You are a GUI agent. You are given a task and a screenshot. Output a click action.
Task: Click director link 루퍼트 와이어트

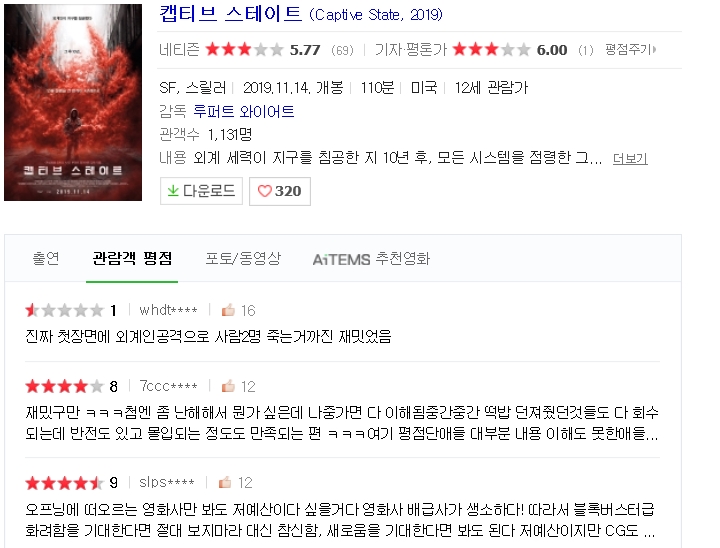(243, 111)
